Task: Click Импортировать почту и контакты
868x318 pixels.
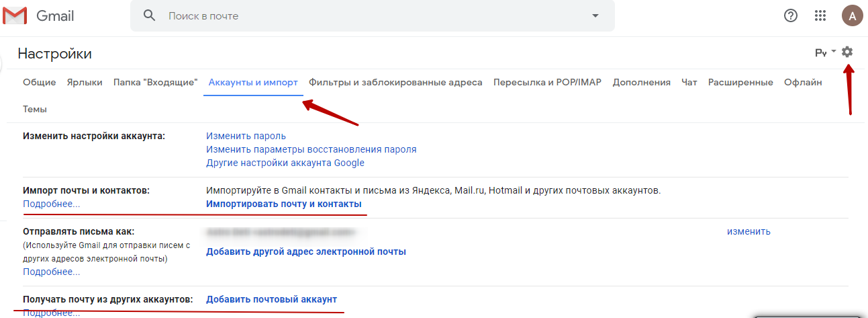Action: pos(284,204)
